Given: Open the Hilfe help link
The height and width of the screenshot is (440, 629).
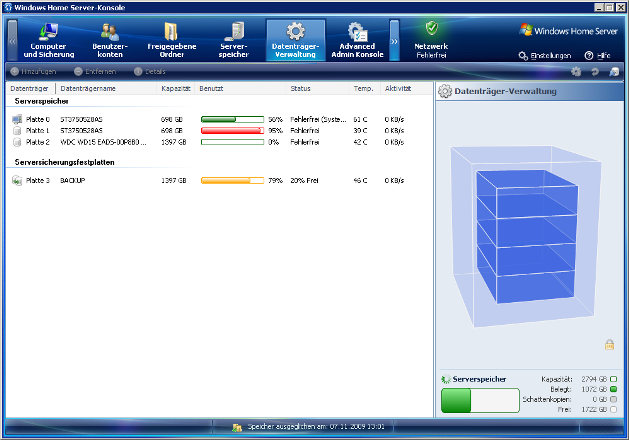Looking at the screenshot, I should tap(598, 56).
